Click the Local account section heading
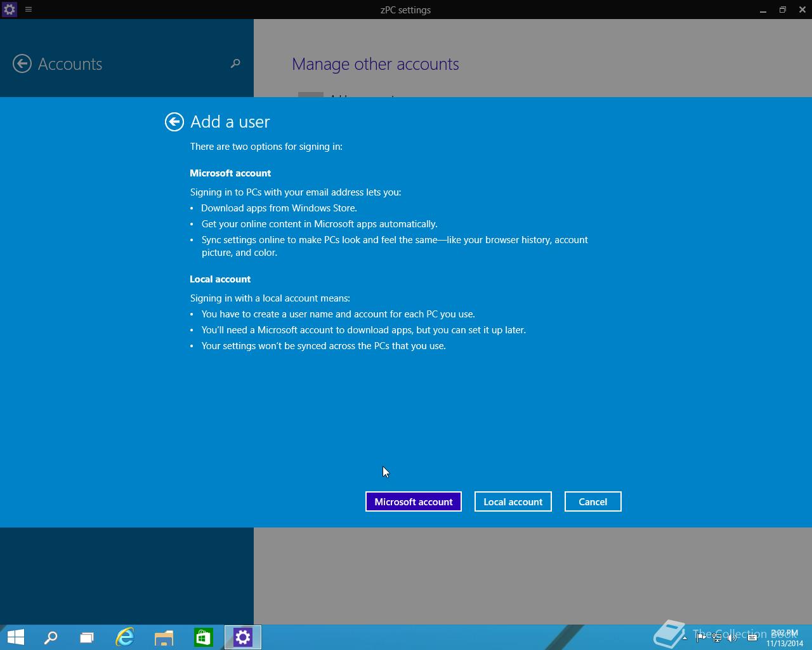 [220, 279]
